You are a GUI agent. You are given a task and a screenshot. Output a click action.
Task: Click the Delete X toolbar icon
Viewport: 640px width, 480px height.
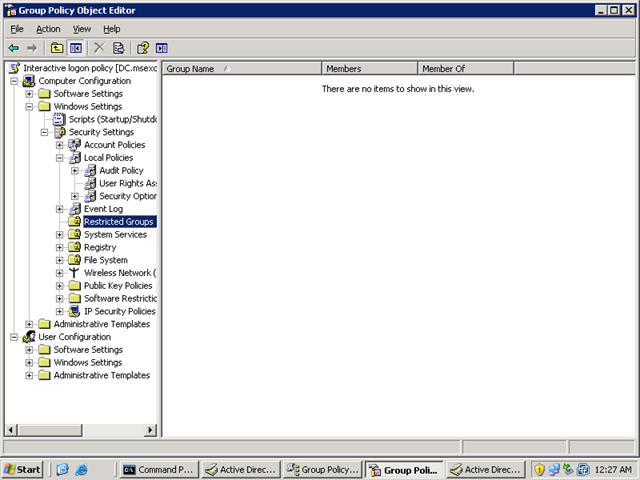coord(99,48)
